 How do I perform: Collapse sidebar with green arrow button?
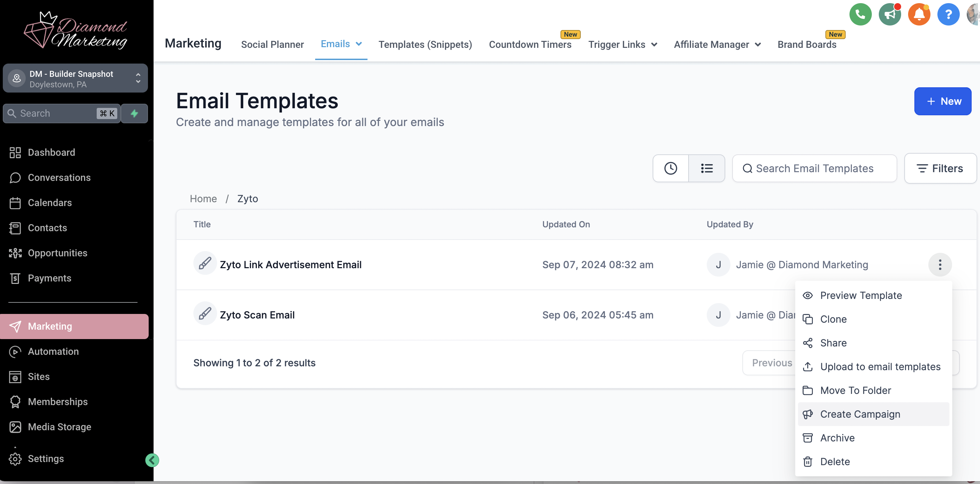point(152,460)
